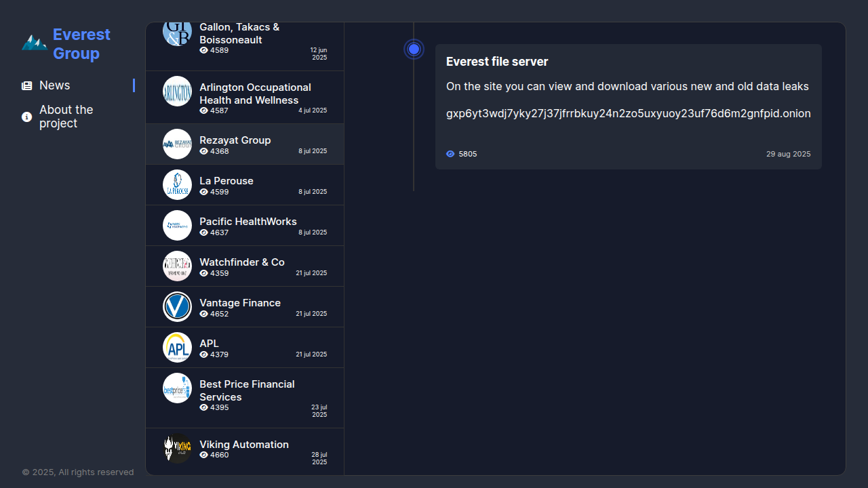Click the La Perouse logo icon
The image size is (868, 488).
pyautogui.click(x=178, y=185)
